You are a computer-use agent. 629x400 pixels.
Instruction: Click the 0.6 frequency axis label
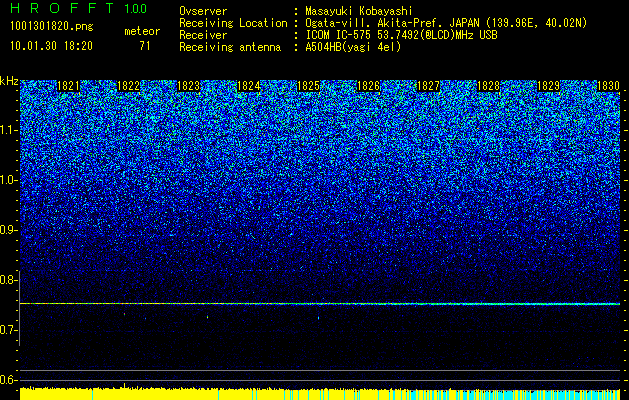8,380
